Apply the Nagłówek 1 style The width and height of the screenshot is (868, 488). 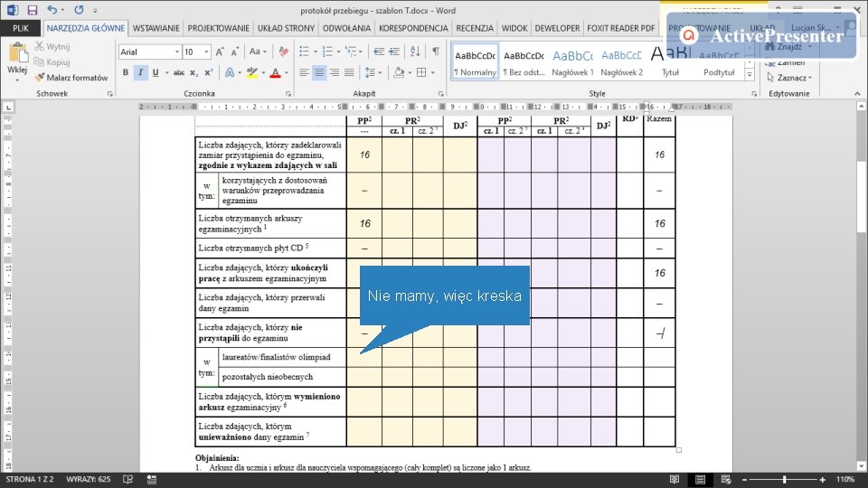572,61
